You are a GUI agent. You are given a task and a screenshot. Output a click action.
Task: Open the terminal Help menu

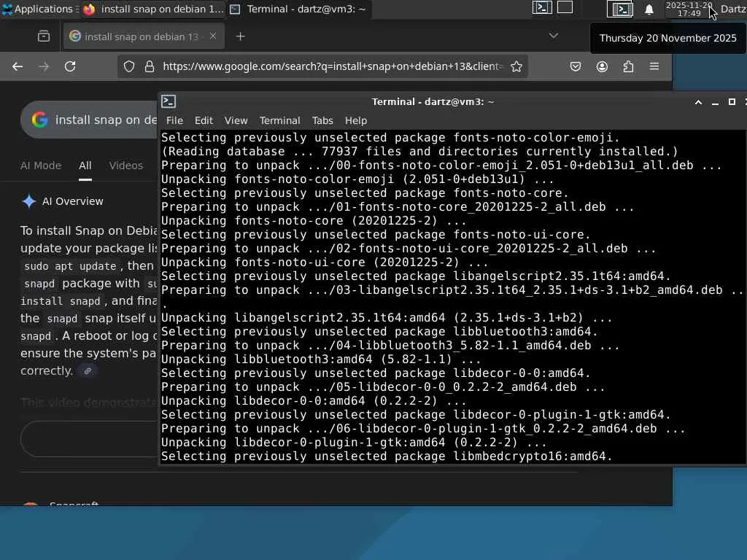pyautogui.click(x=356, y=120)
